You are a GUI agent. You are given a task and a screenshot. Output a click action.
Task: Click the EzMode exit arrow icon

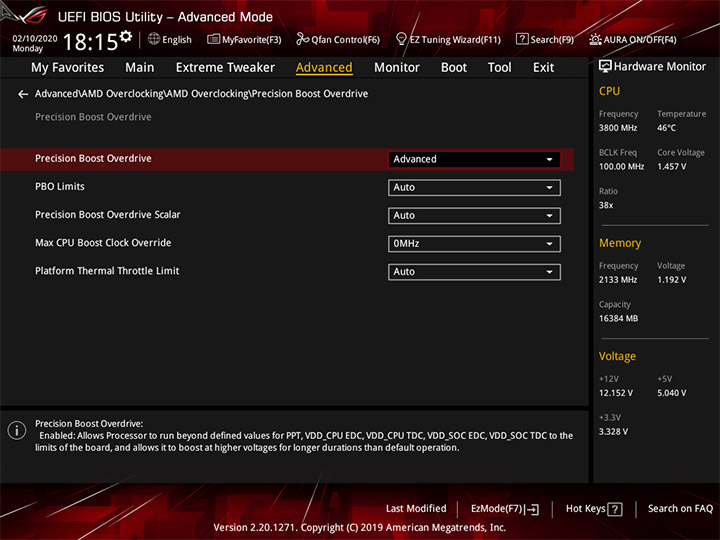click(x=532, y=509)
